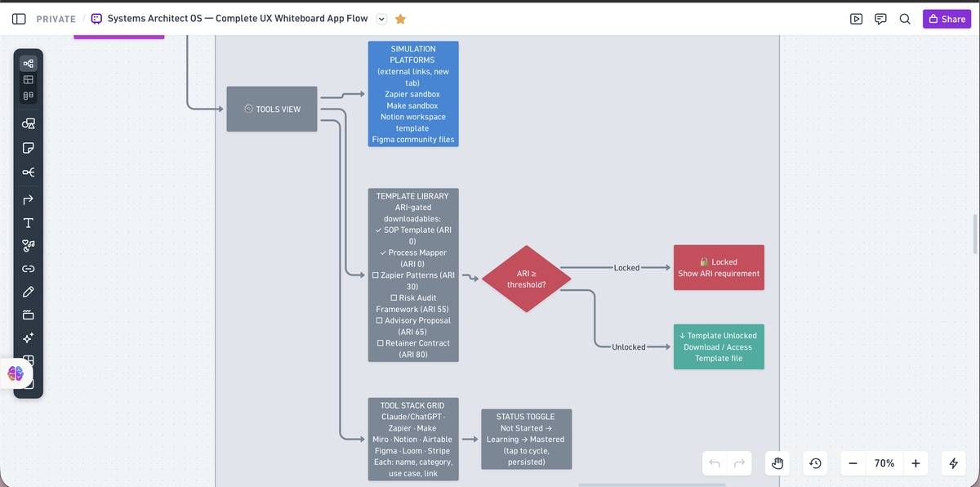Open the title dropdown chevron
Screen dimensions: 980x487
[x=381, y=19]
